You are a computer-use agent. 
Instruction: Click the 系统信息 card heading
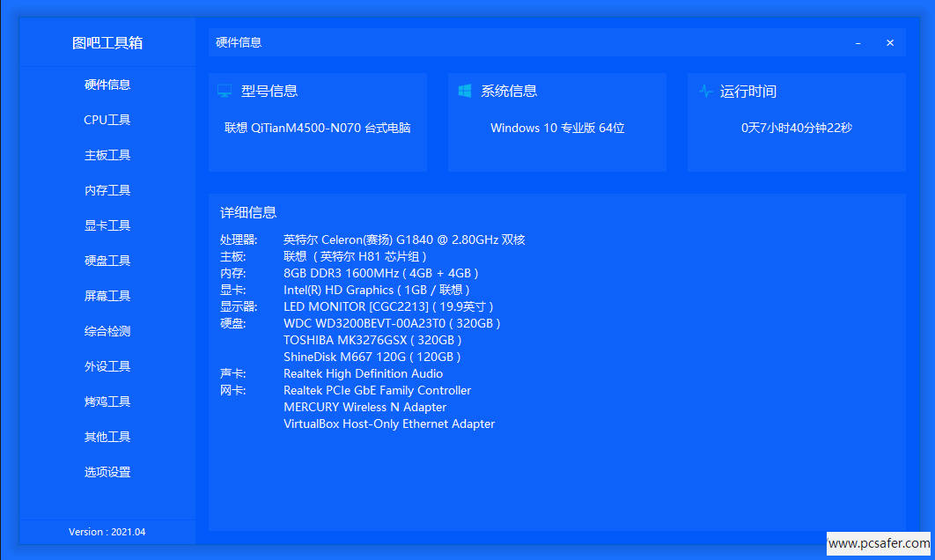[509, 91]
